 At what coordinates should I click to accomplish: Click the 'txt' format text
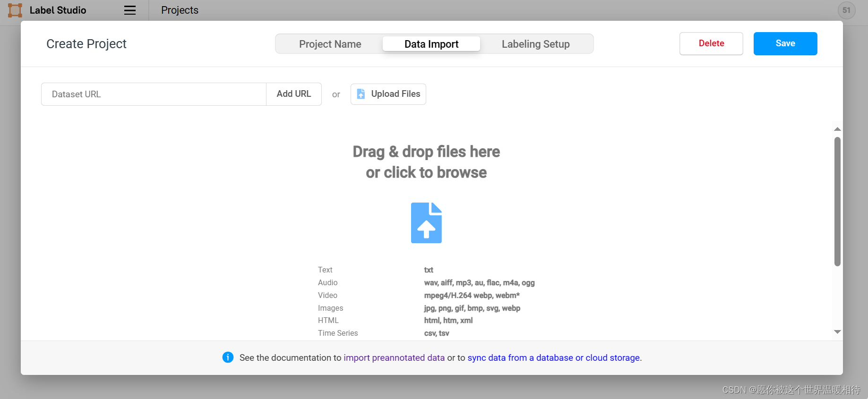tap(429, 270)
